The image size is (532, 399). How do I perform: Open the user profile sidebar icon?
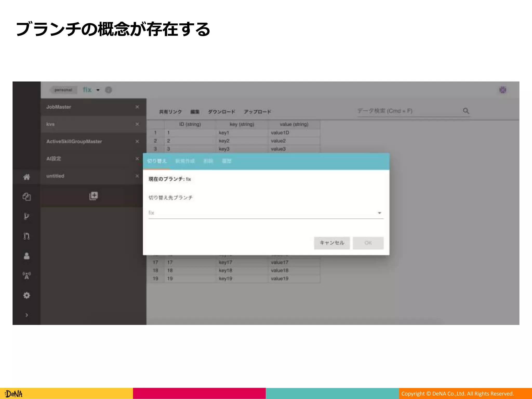click(x=26, y=256)
